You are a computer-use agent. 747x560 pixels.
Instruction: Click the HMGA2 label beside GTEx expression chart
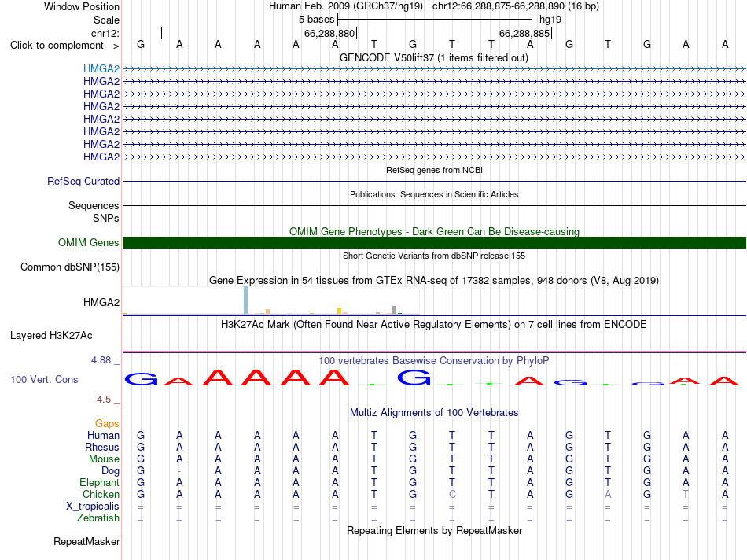tap(101, 302)
